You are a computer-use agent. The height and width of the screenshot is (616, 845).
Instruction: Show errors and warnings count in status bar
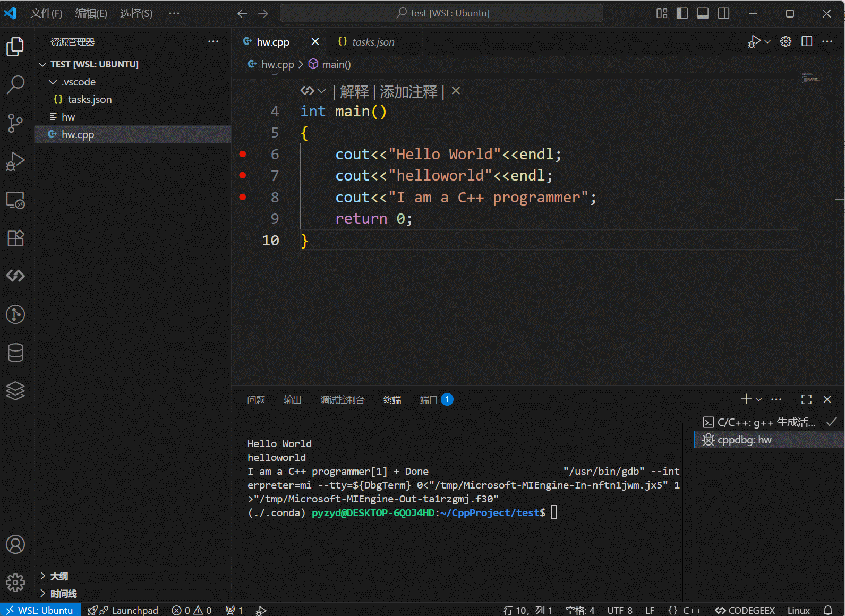(x=192, y=610)
